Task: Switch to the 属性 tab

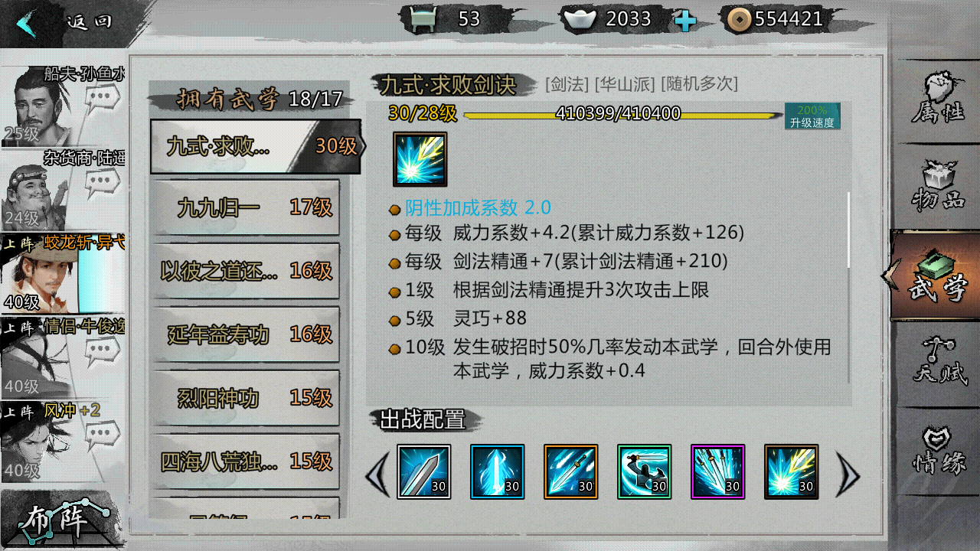Action: tap(937, 99)
